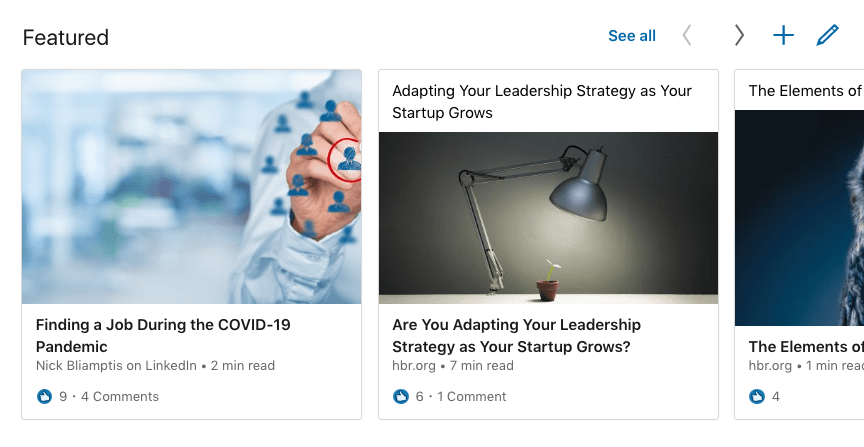
Task: Open the See all link
Action: [x=632, y=36]
